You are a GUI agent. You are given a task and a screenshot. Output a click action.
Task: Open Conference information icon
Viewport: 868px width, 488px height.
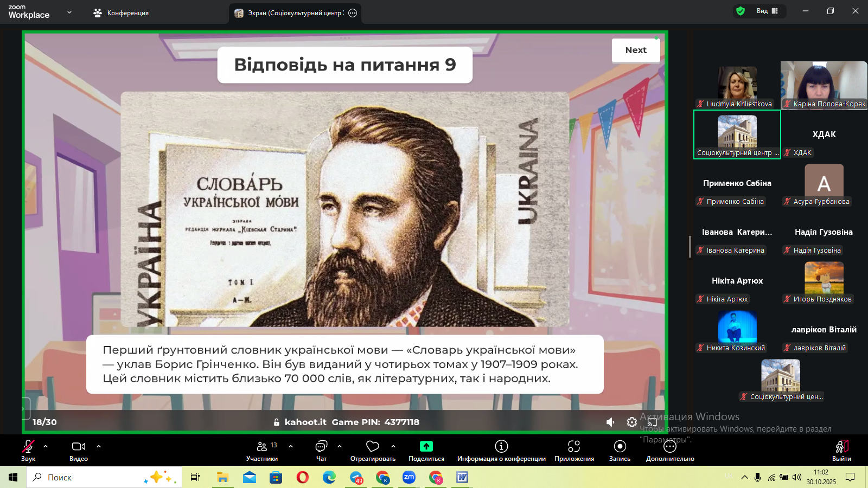coord(501,446)
